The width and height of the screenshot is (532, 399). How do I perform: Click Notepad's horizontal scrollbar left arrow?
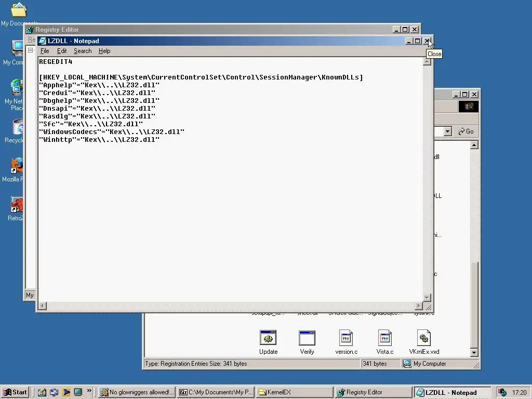tap(43, 305)
